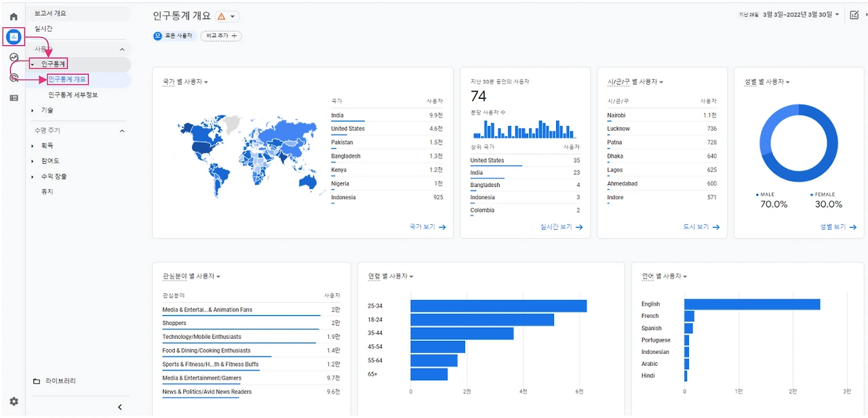
Task: Collapse the 사용자 section chevron
Action: (x=122, y=49)
